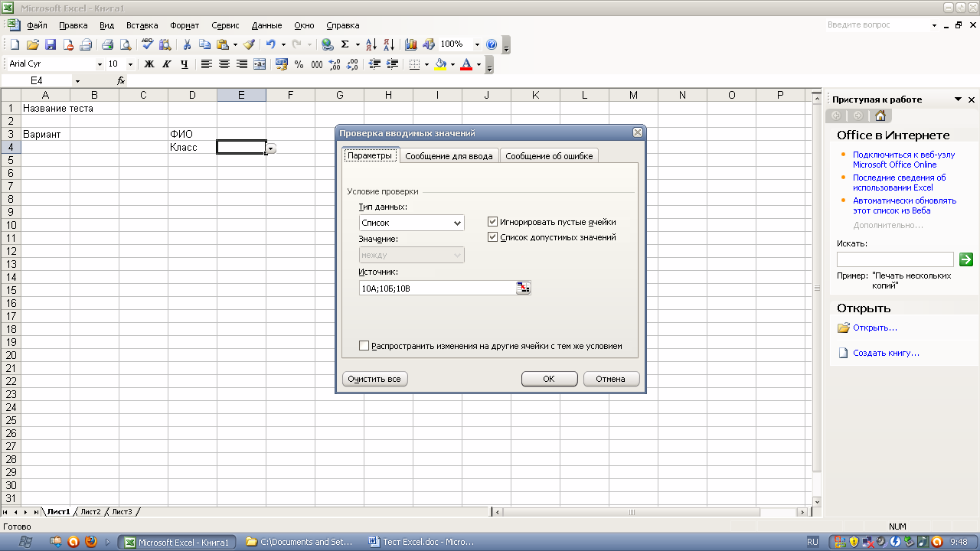Launch the Chart Wizard icon

pyautogui.click(x=411, y=44)
